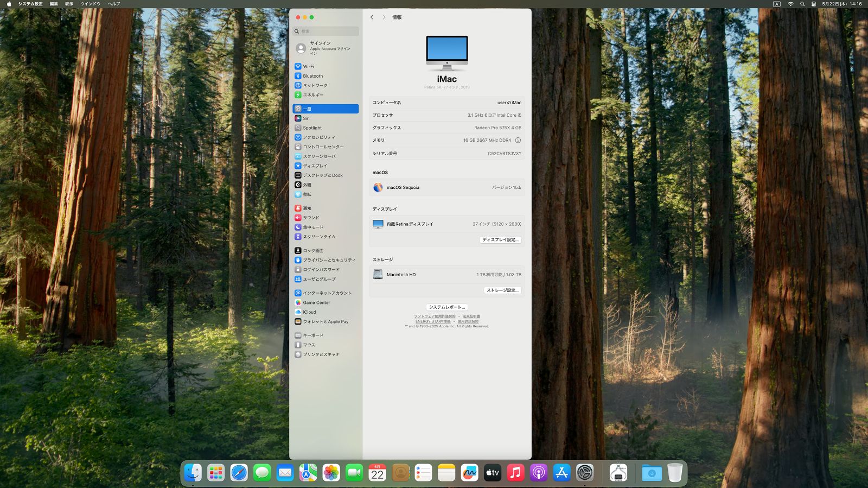This screenshot has height=488, width=868.
Task: Click the user の iMac computer name
Action: [x=509, y=103]
